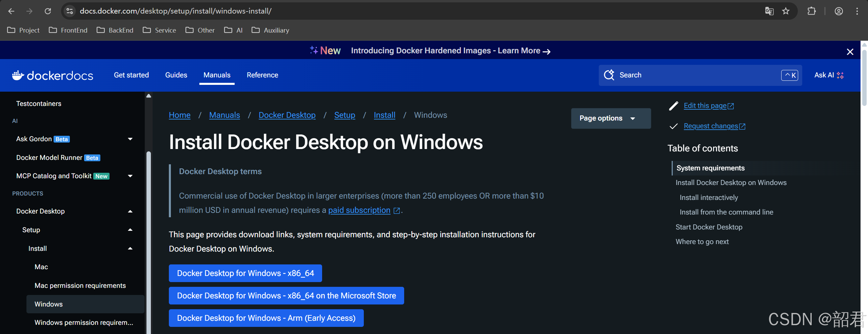Click the checkmark icon beside Request changes
Screen dimensions: 868x334
pos(673,126)
